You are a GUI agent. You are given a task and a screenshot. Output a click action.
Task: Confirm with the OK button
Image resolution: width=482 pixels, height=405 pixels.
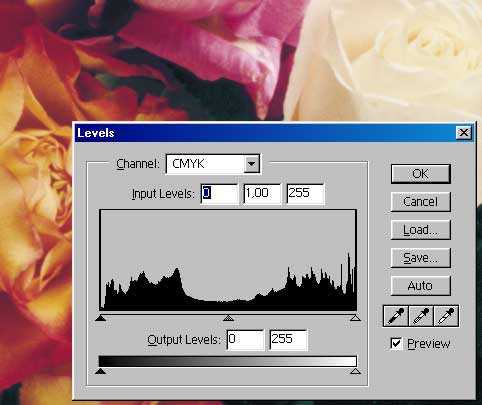point(421,174)
